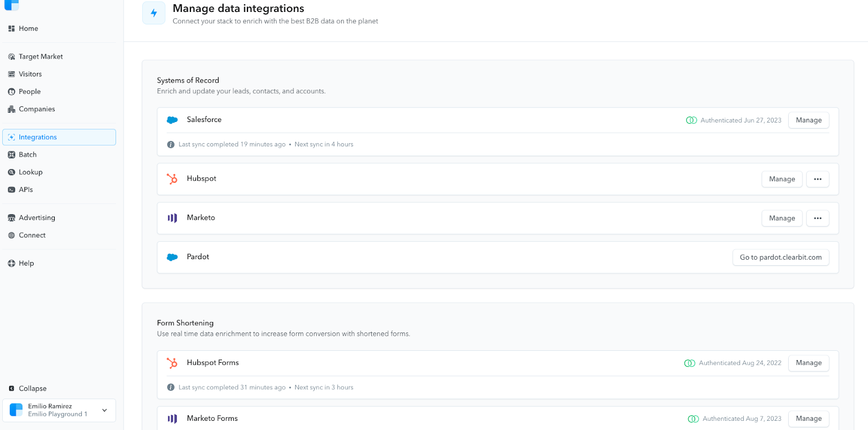Click 'Next sync in 3 hours' text
Screen dimensions: 868x430
pyautogui.click(x=324, y=387)
